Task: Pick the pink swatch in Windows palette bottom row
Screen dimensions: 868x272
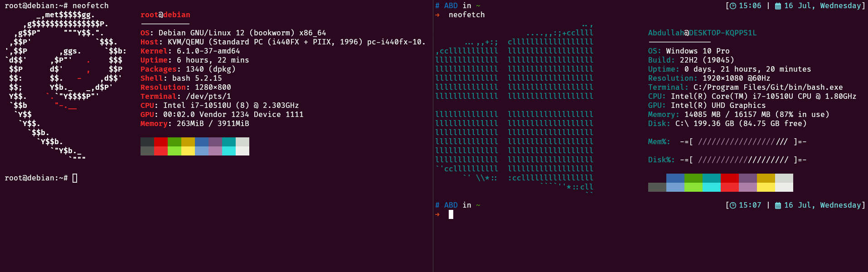Action: pyautogui.click(x=748, y=187)
